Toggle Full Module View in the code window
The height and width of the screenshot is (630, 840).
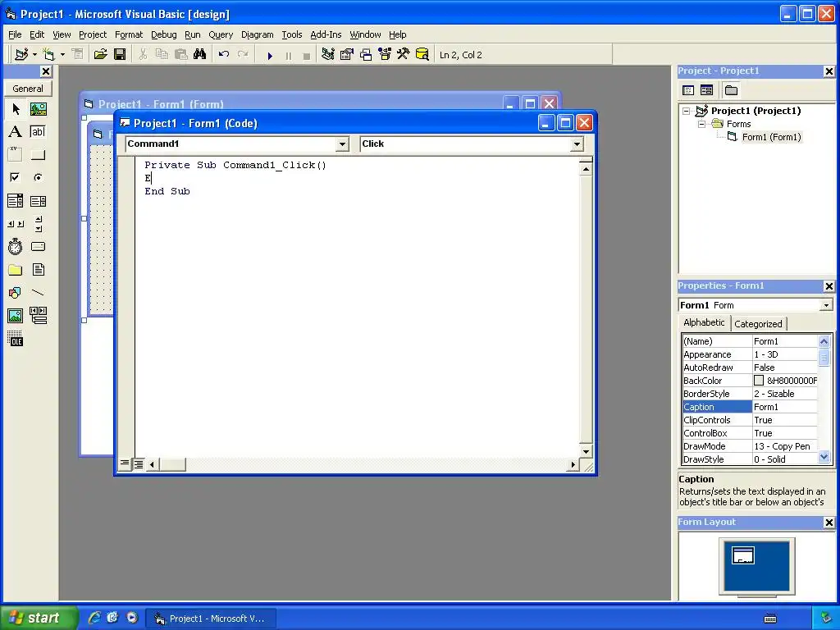point(138,464)
